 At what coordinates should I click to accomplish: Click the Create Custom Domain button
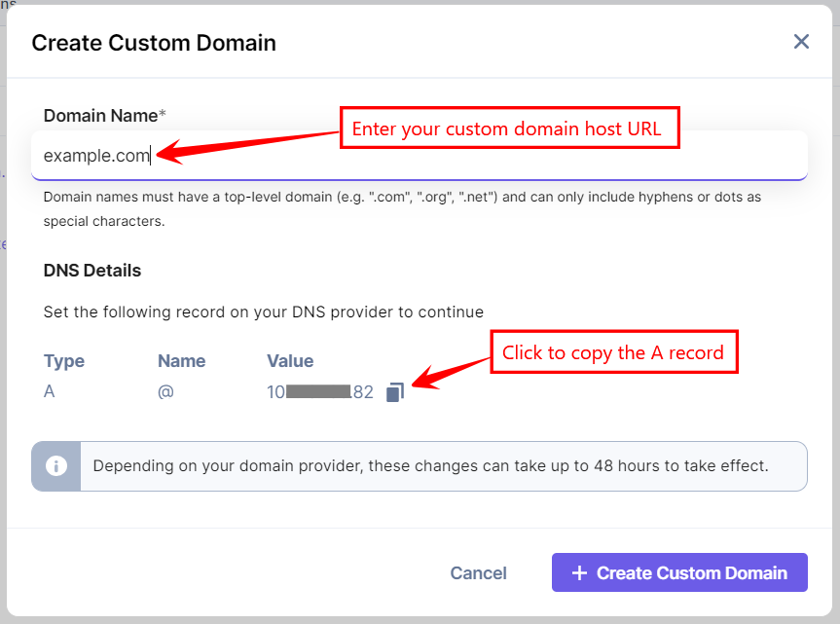click(x=679, y=572)
